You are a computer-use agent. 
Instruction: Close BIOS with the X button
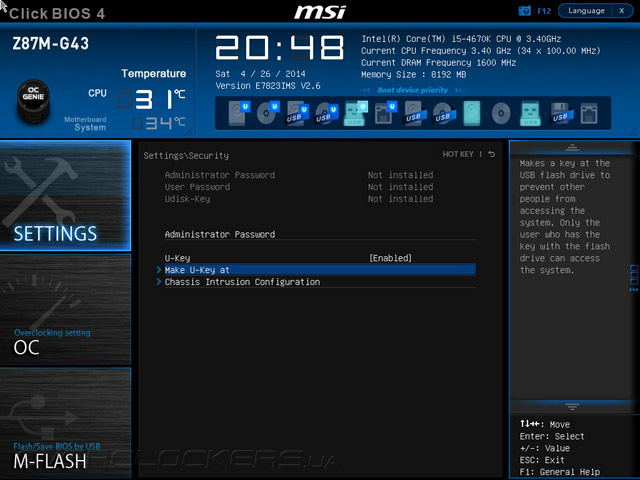[x=622, y=11]
